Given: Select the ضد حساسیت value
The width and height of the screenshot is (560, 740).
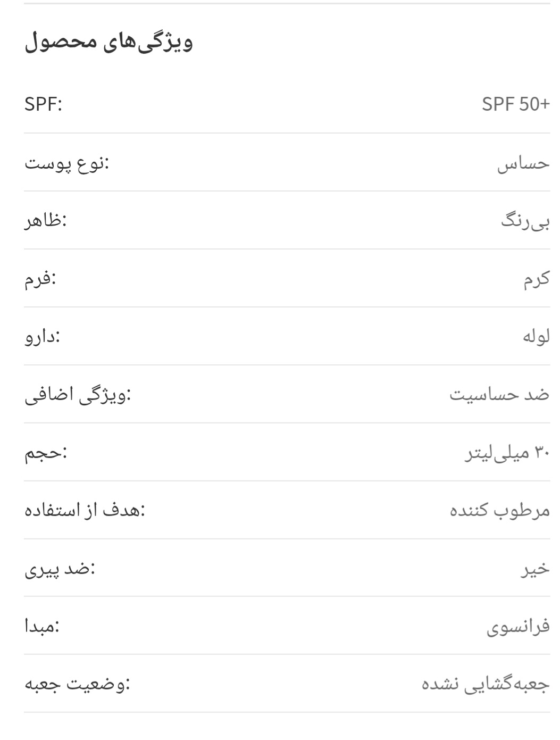Looking at the screenshot, I should pyautogui.click(x=499, y=395).
